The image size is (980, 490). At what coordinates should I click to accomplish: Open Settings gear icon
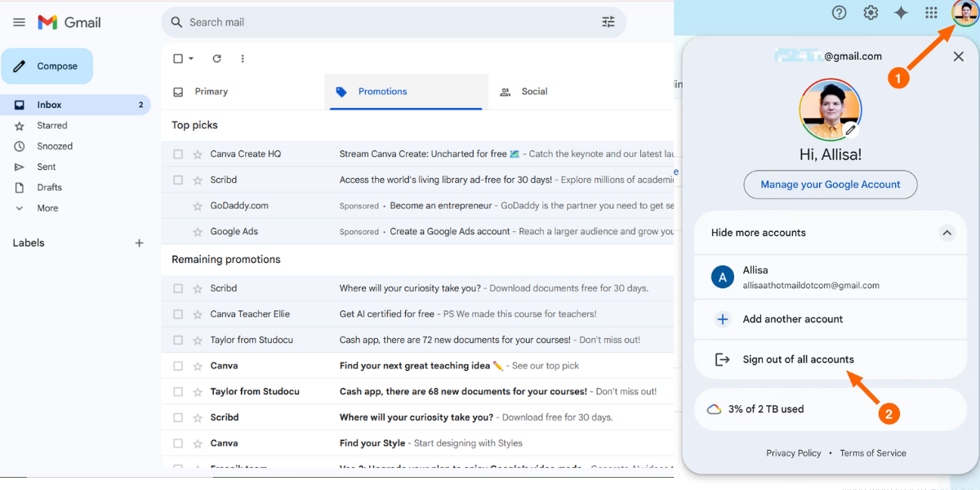(x=871, y=12)
